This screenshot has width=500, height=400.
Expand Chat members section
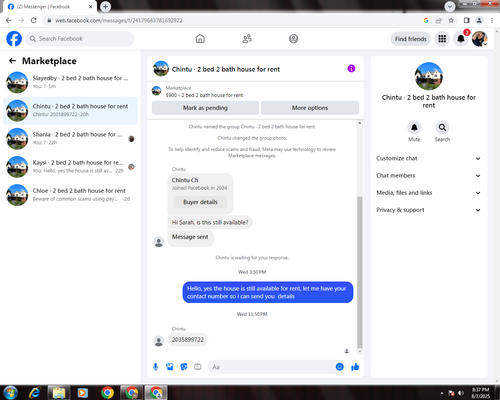tap(429, 176)
